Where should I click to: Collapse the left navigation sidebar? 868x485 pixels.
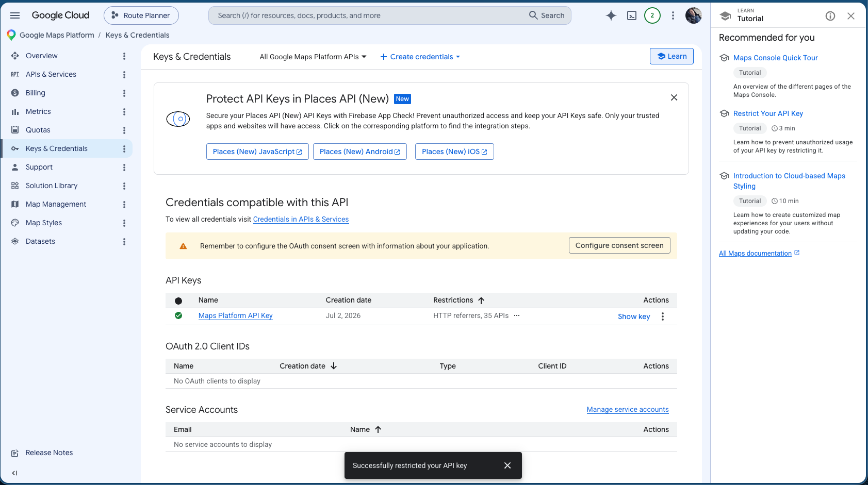14,473
